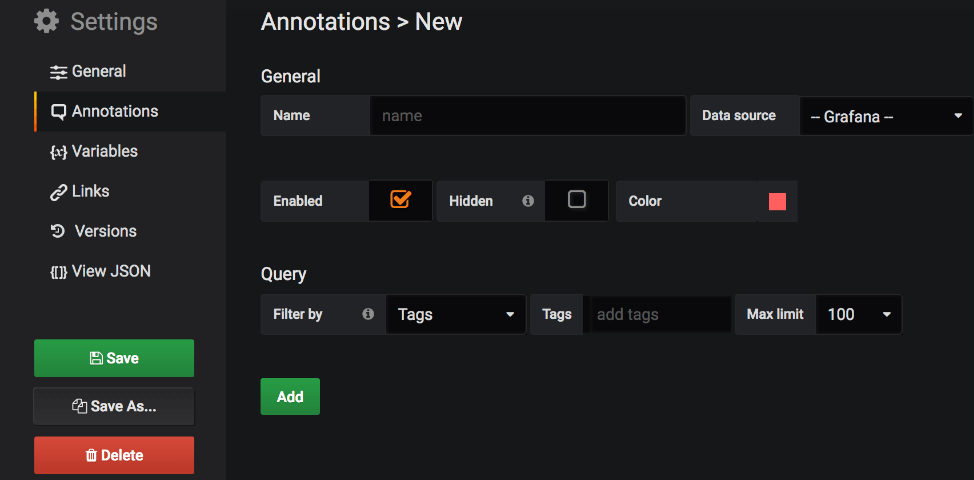Image resolution: width=974 pixels, height=480 pixels.
Task: Uncheck the Enabled checkbox
Action: click(401, 199)
